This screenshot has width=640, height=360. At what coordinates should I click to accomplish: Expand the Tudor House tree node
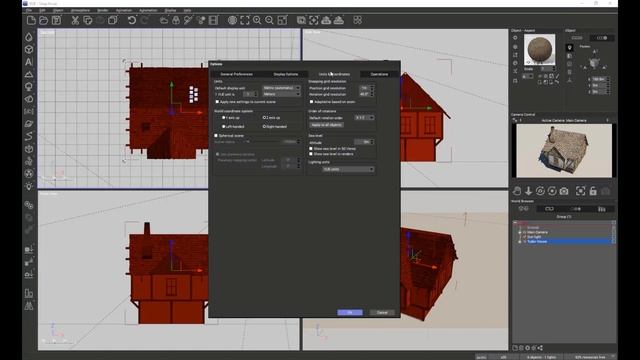(520, 242)
